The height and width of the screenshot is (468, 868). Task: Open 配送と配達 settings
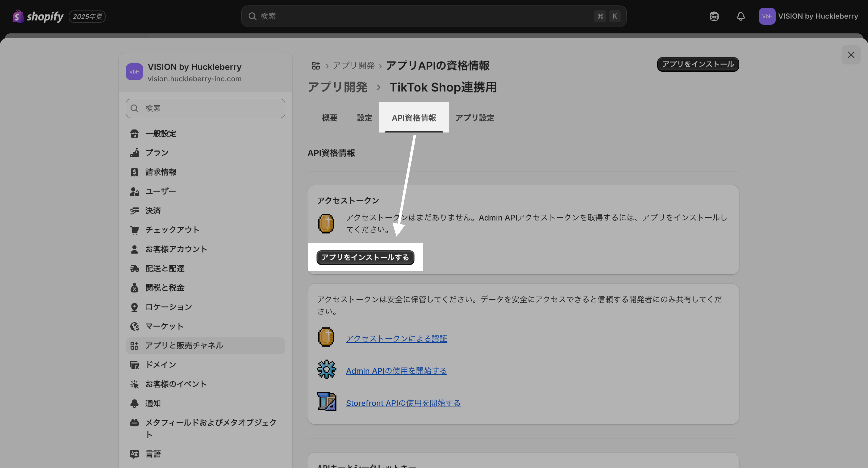point(164,269)
